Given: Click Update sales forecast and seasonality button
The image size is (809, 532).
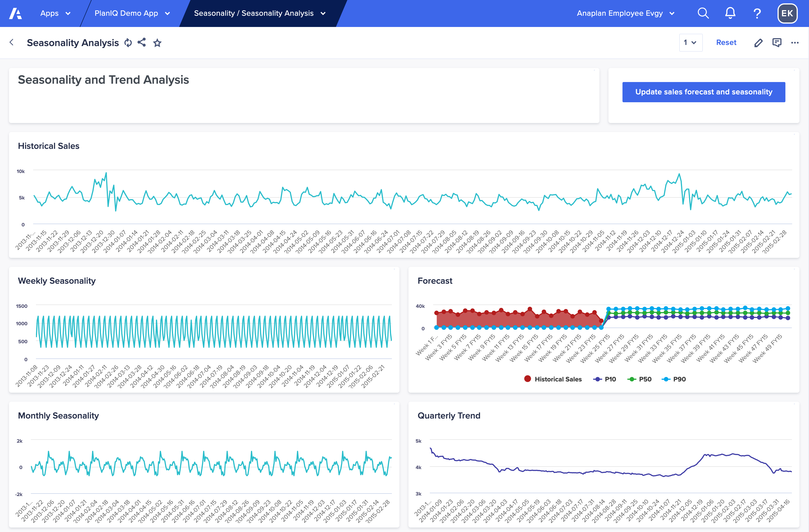Looking at the screenshot, I should pyautogui.click(x=703, y=92).
